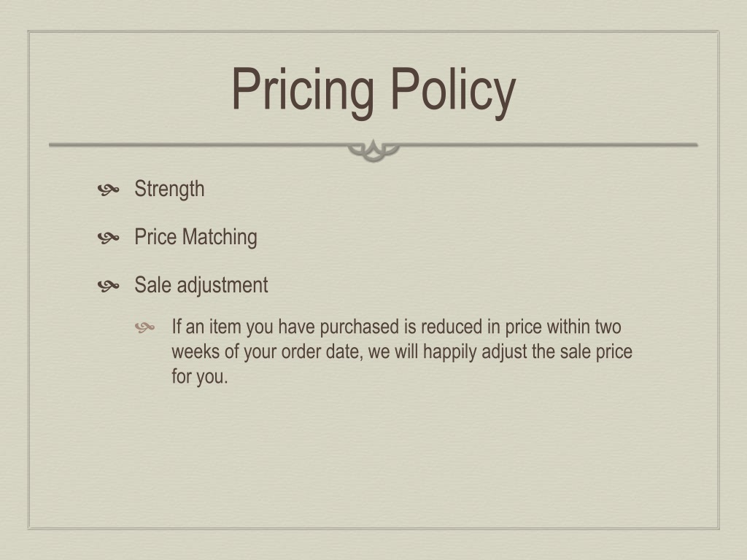Select the Strength bullet text
Screen dimensions: 747x560
click(169, 189)
